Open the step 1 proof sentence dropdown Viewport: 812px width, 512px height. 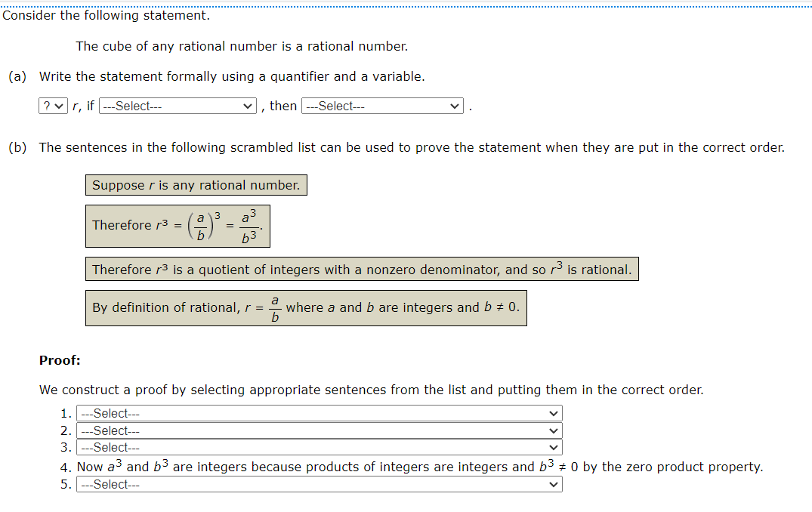point(317,413)
